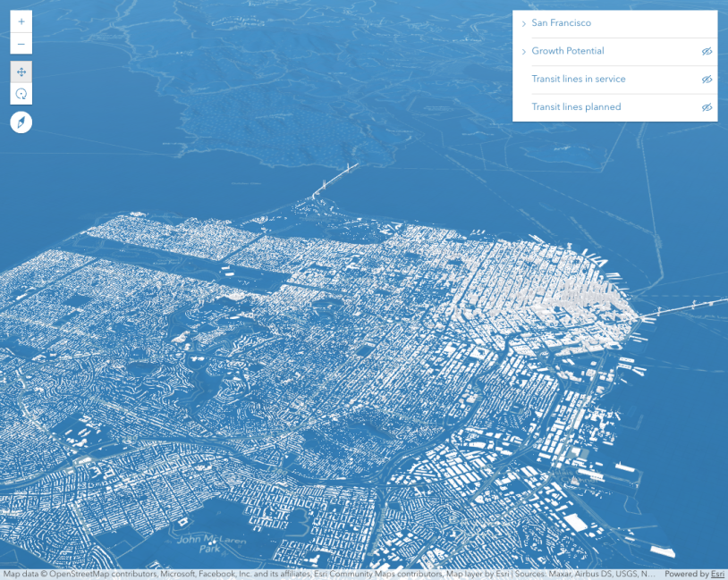Reset orientation with the compass button

point(21,122)
